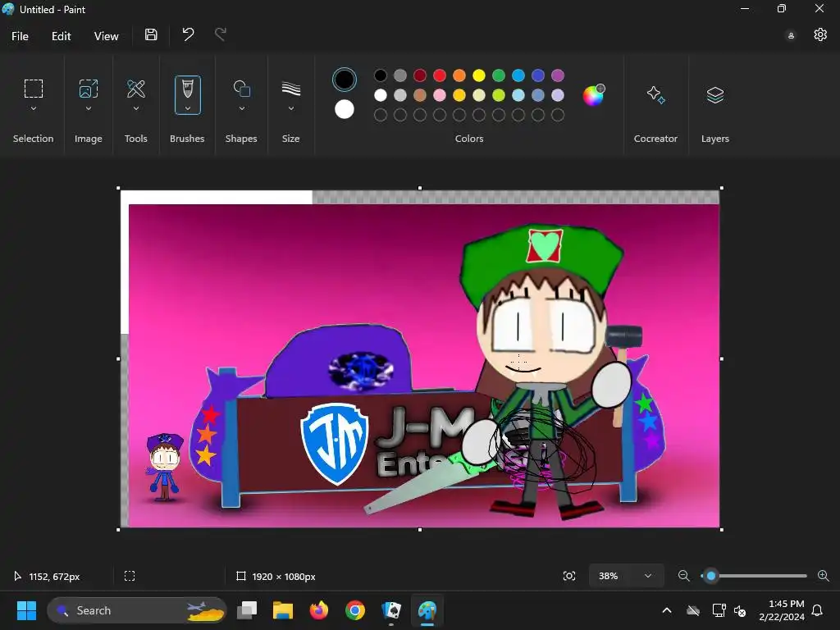
Task: Select secondary Color 2 white circle
Action: click(x=345, y=109)
